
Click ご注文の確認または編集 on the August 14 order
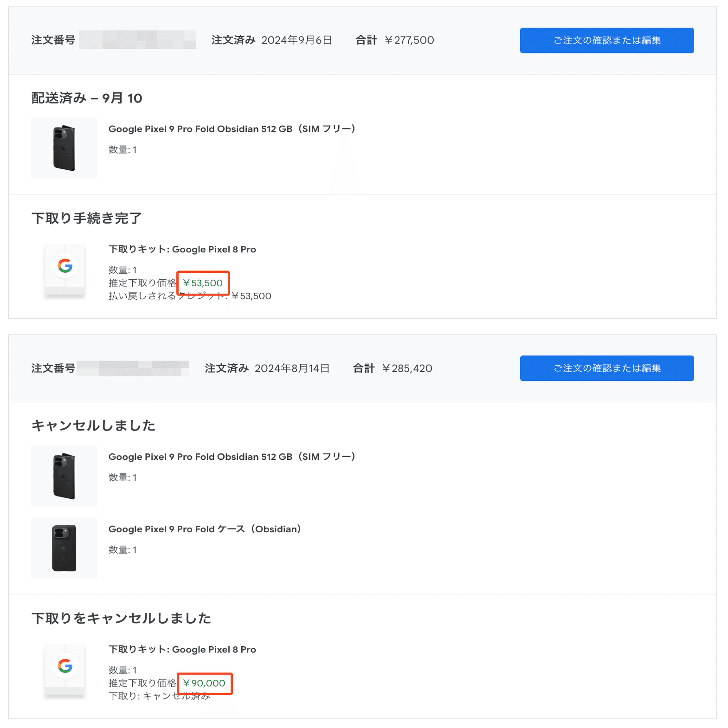tap(606, 368)
